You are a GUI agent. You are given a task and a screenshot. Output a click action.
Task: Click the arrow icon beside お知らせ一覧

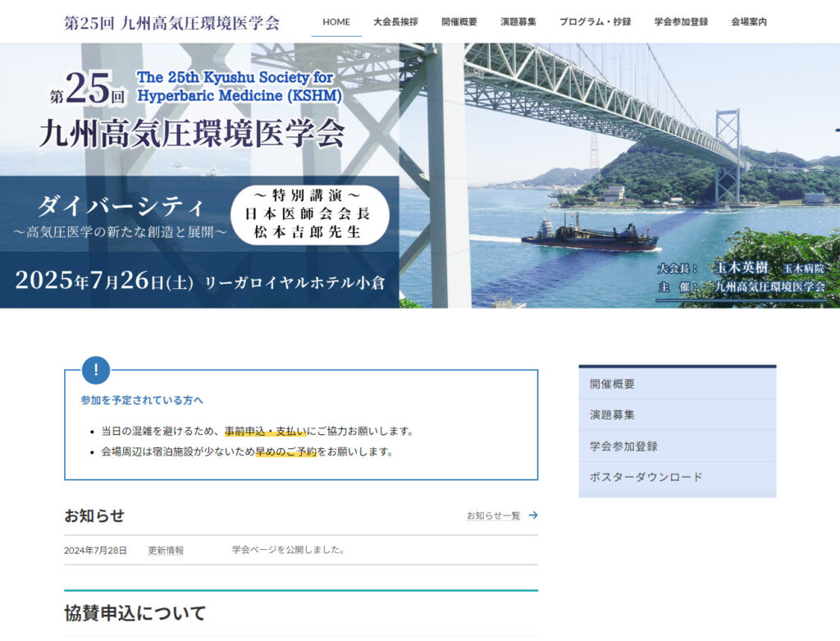point(533,515)
